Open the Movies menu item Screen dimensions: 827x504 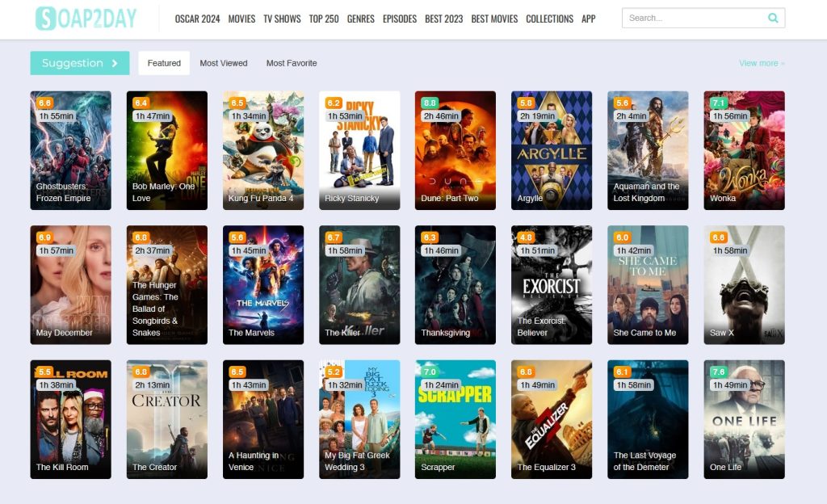click(241, 19)
